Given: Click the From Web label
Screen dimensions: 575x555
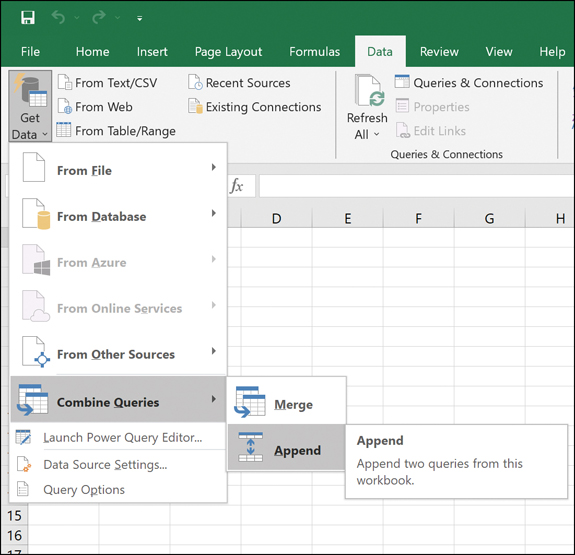Looking at the screenshot, I should click(x=104, y=107).
